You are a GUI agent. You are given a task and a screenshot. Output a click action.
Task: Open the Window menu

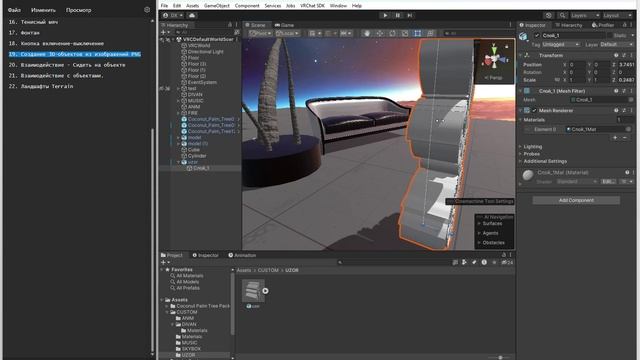338,6
